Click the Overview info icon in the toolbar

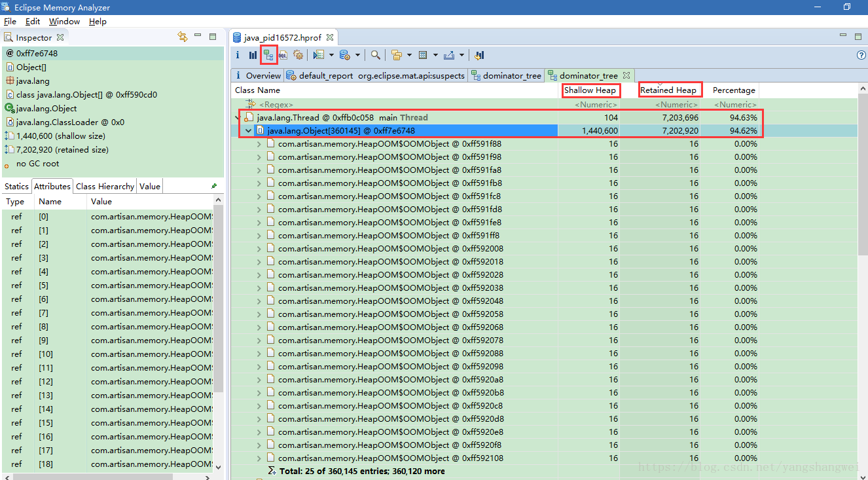pyautogui.click(x=238, y=56)
